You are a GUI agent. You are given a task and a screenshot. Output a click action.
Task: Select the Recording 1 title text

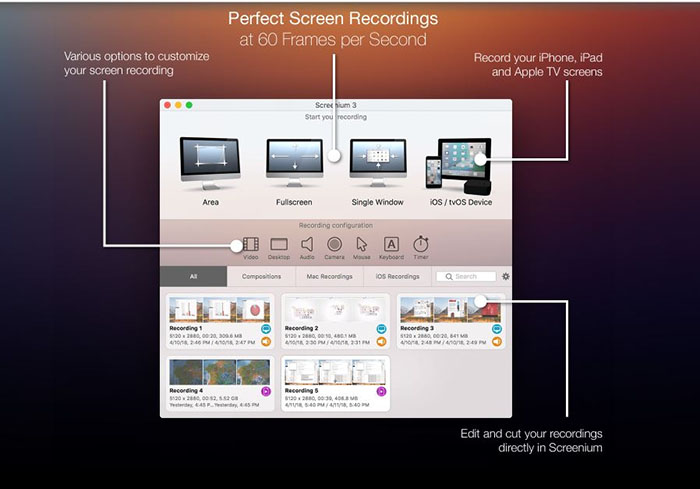click(186, 328)
